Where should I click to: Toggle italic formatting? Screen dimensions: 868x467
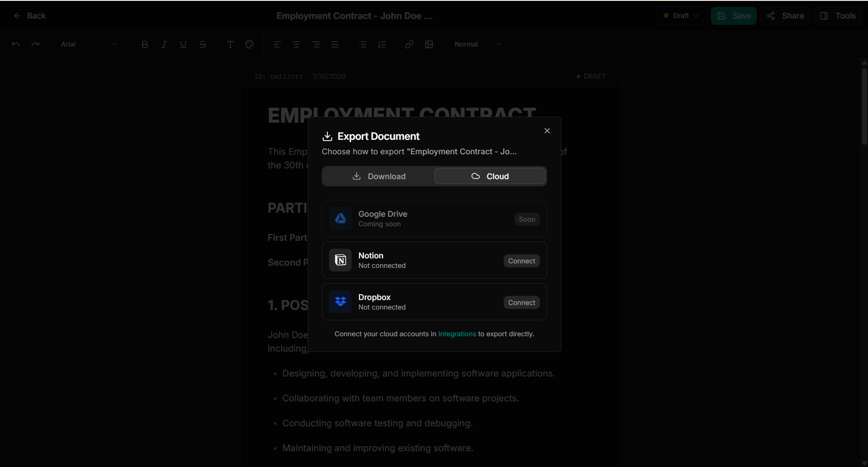pos(164,44)
